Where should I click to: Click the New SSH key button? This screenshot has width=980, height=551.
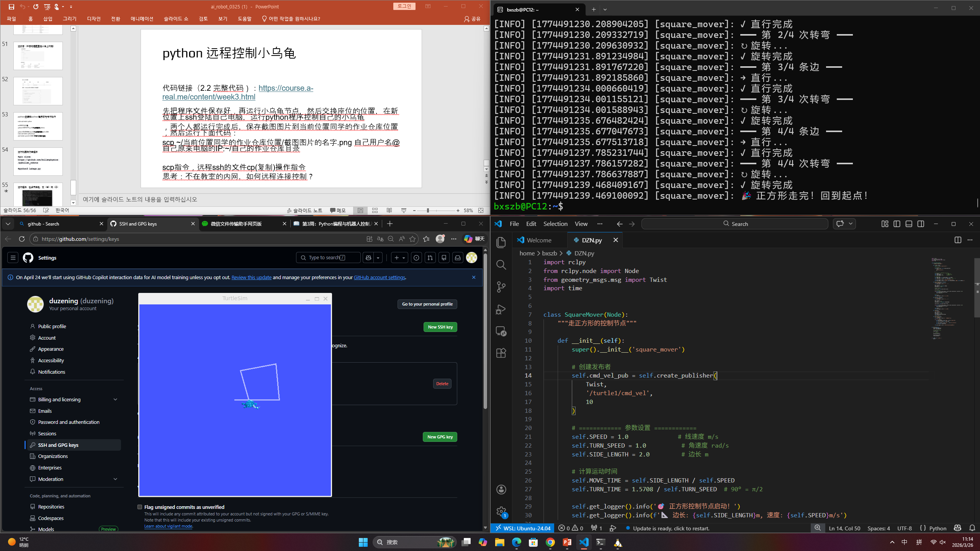point(440,327)
